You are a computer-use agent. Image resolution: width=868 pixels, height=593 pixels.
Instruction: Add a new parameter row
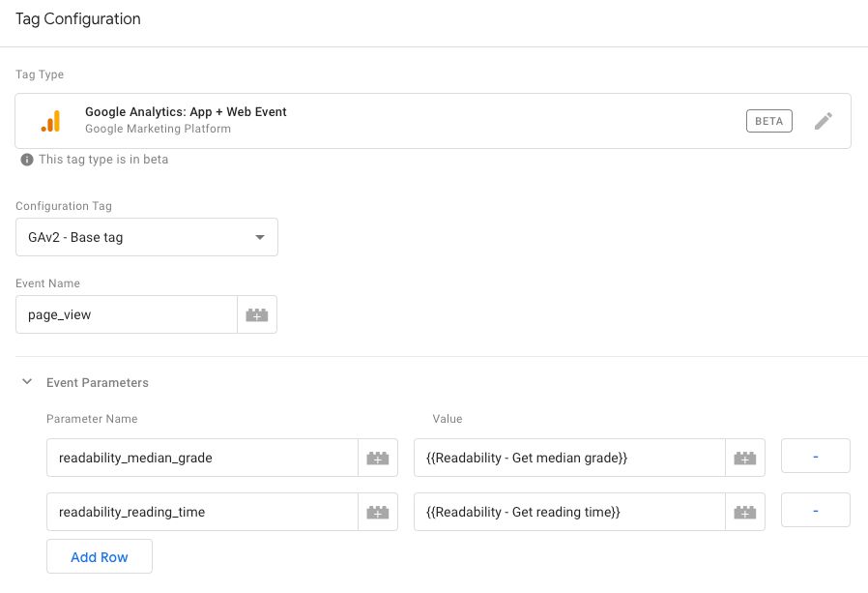pyautogui.click(x=100, y=556)
